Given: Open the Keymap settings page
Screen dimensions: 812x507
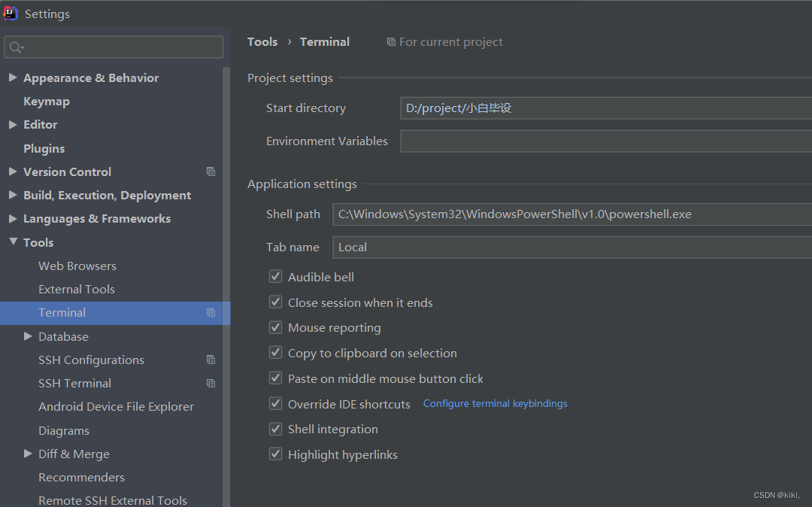Looking at the screenshot, I should tap(47, 102).
